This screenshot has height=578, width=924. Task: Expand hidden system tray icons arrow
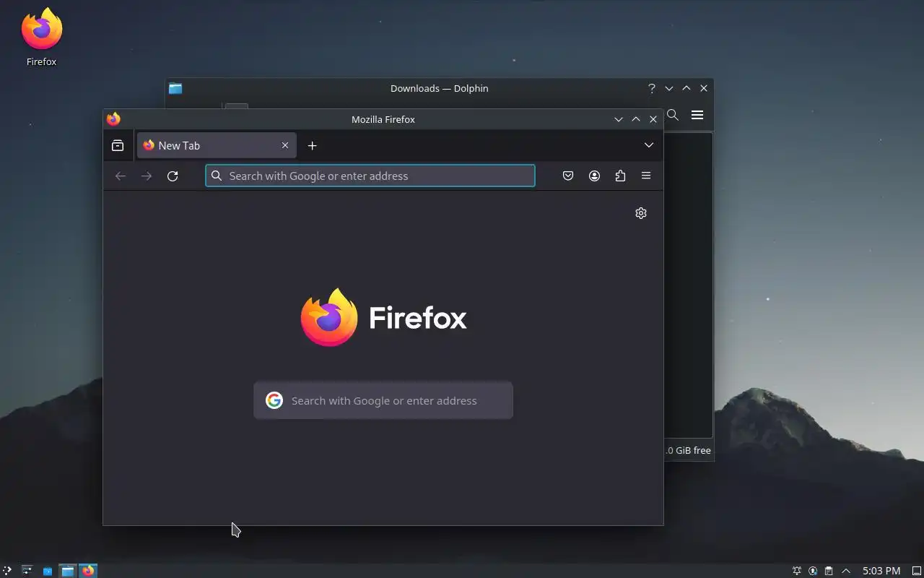[x=846, y=571]
